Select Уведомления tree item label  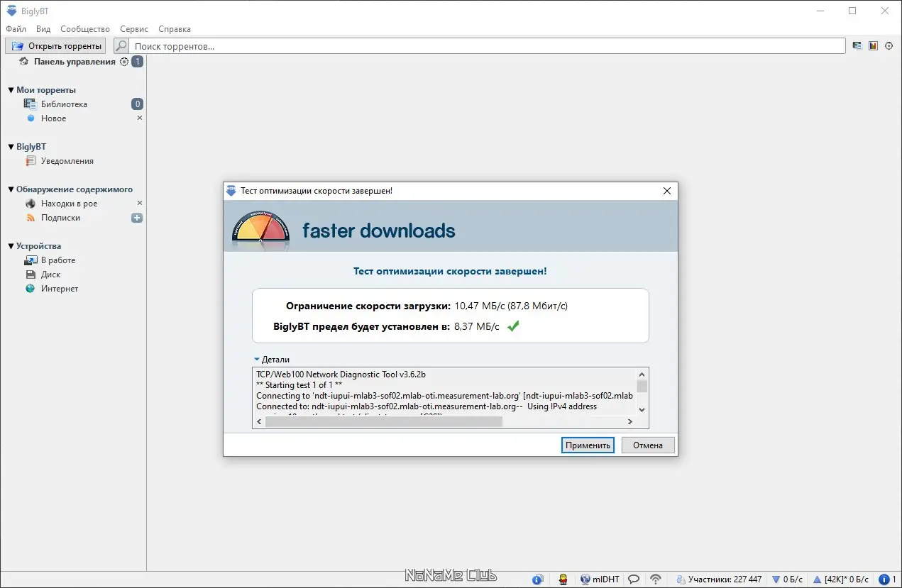point(67,161)
